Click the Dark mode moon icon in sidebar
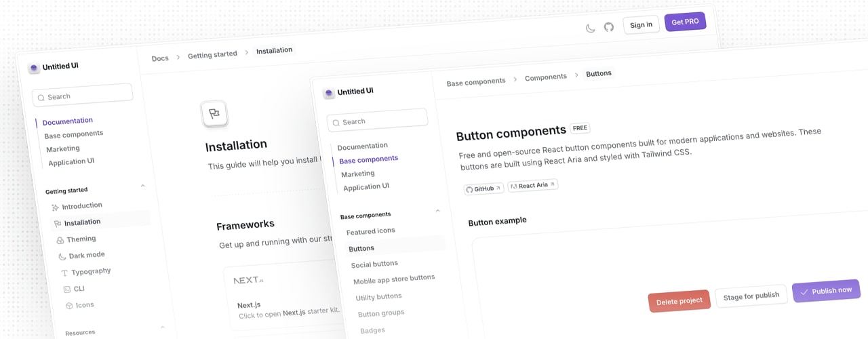Screen dimensions: 868x339 (62, 256)
